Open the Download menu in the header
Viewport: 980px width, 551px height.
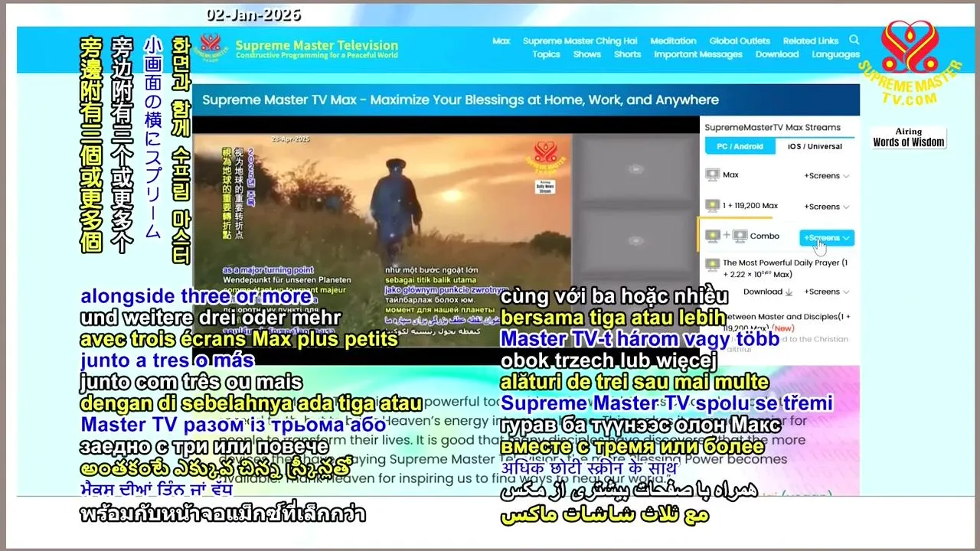(x=777, y=54)
